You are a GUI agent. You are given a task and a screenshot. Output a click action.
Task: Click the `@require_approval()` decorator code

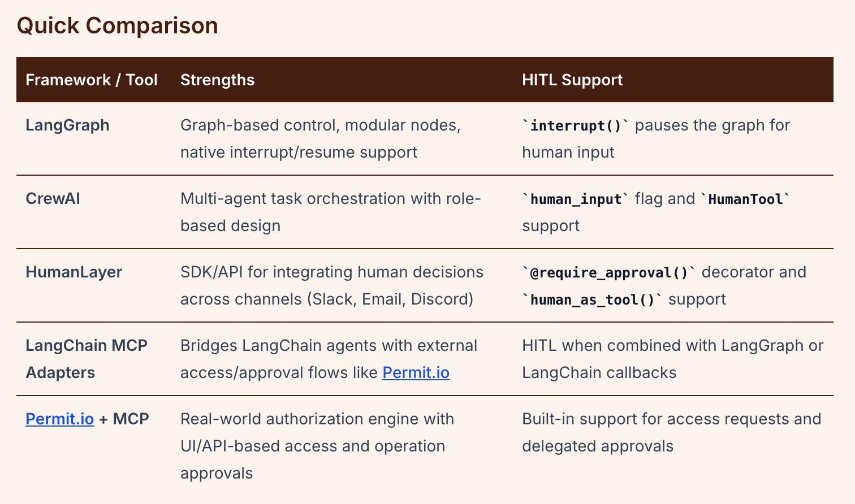(x=608, y=272)
